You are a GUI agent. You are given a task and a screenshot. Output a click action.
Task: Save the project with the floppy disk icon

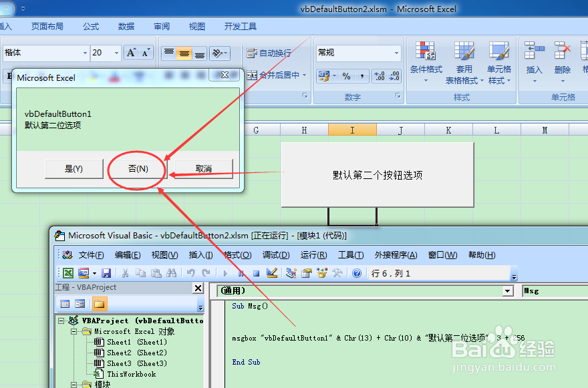(106, 273)
